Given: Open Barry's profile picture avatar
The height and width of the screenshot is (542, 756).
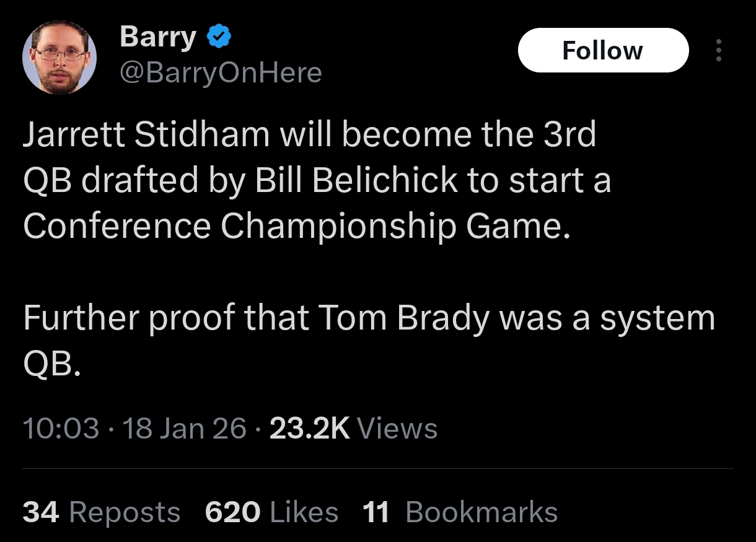Looking at the screenshot, I should point(59,59).
